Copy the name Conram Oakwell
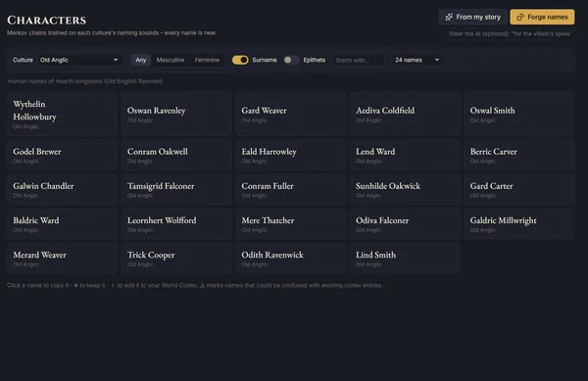The width and height of the screenshot is (588, 381). tap(157, 152)
